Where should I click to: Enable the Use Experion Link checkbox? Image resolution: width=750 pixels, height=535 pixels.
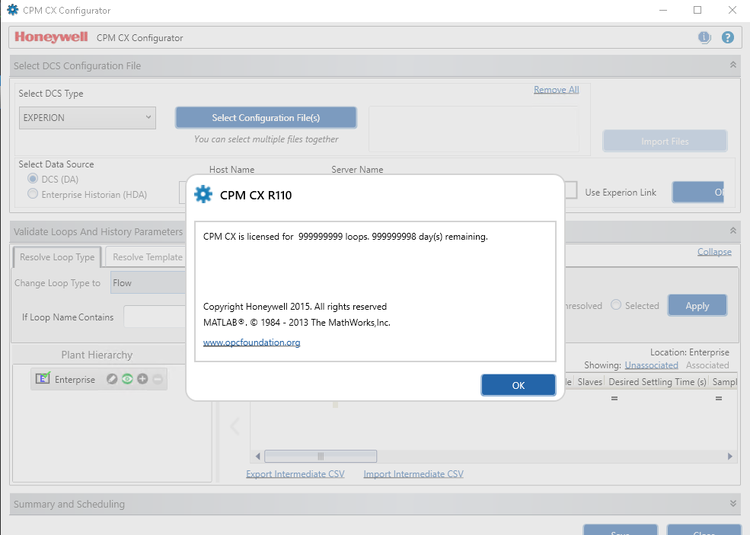tap(571, 192)
